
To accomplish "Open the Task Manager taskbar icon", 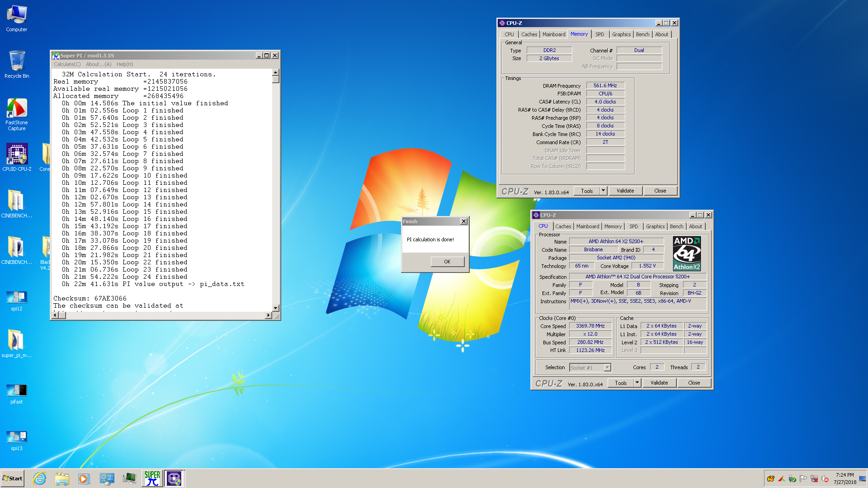I will [x=129, y=479].
